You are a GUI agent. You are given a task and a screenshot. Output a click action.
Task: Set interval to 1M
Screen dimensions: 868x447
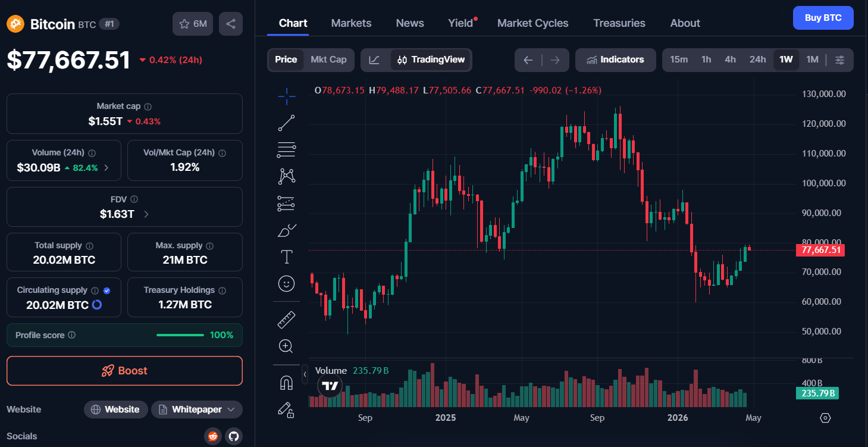813,60
